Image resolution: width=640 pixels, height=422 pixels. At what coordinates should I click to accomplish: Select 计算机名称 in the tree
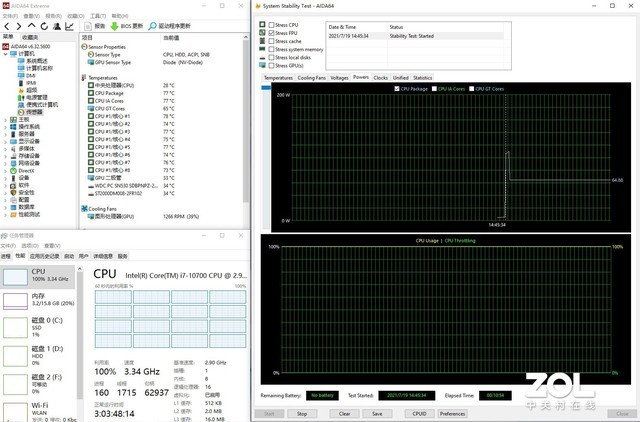pyautogui.click(x=35, y=68)
